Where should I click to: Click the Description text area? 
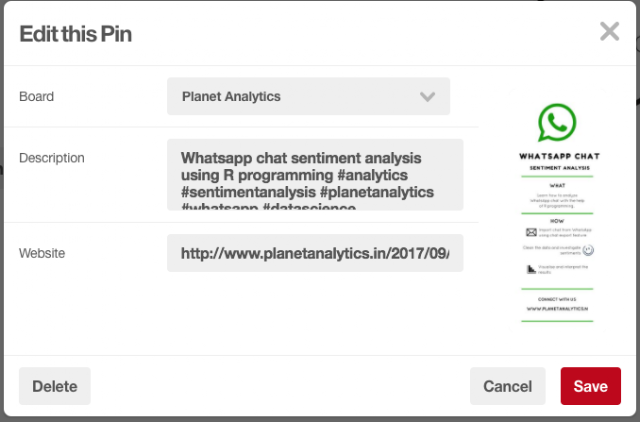point(315,174)
